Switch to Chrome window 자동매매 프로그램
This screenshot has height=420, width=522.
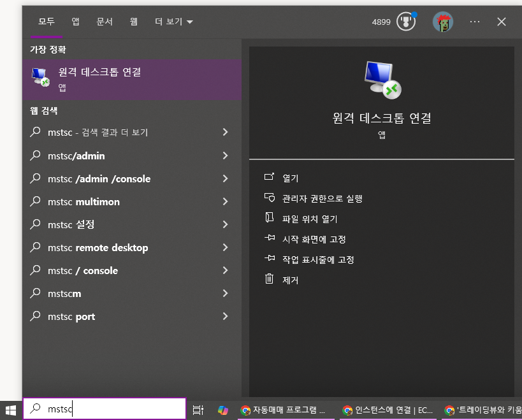[x=286, y=410]
